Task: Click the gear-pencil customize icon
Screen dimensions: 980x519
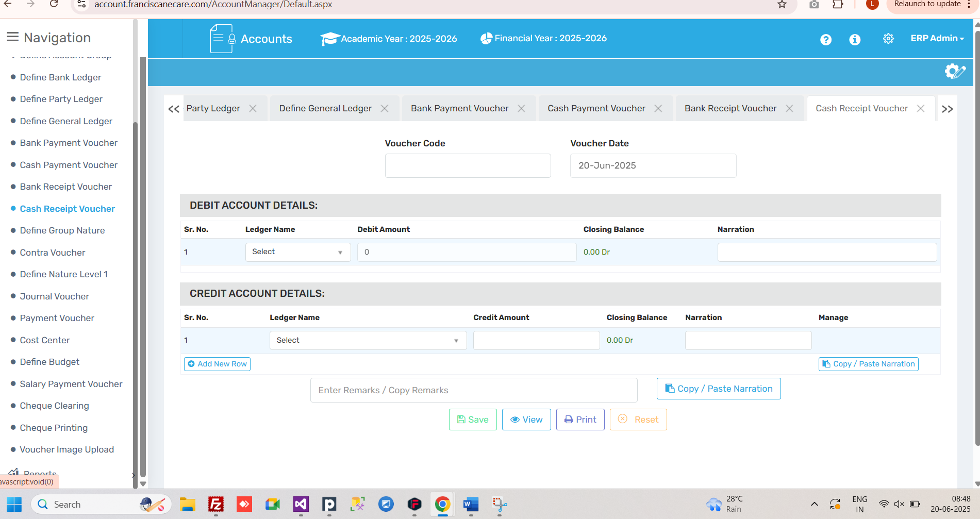Action: pyautogui.click(x=955, y=71)
